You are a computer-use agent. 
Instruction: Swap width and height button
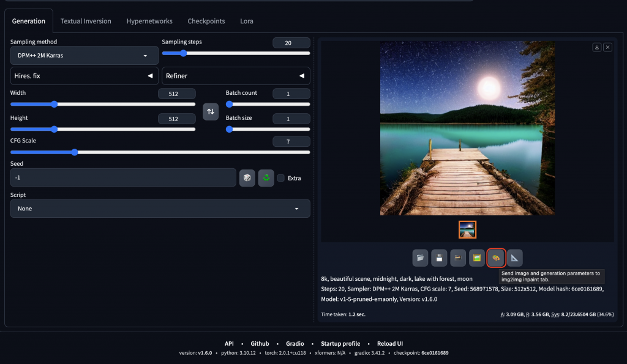(x=211, y=111)
